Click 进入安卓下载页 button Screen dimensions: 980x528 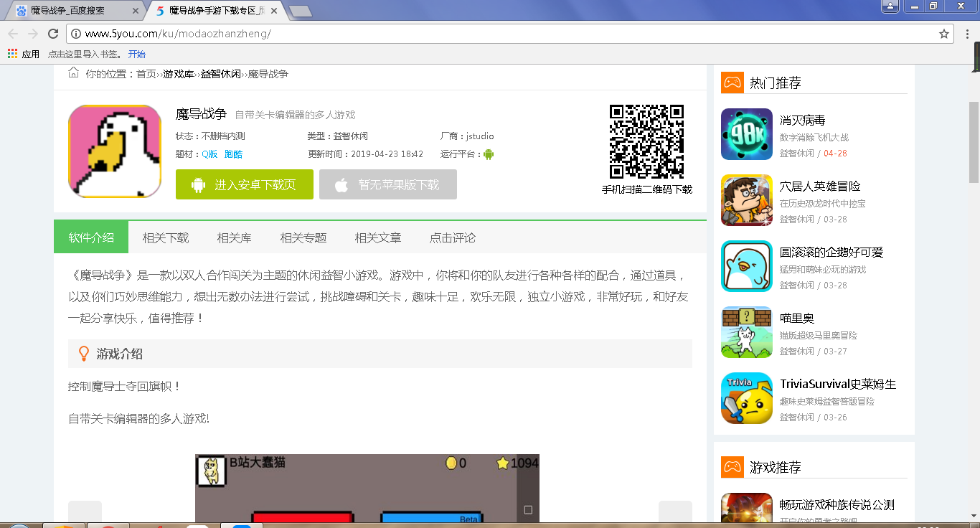tap(245, 184)
